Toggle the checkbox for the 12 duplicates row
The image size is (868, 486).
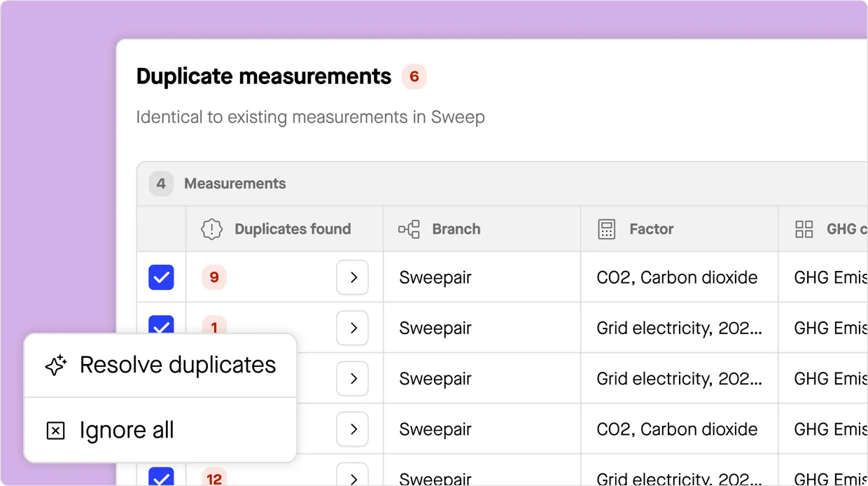pos(161,478)
